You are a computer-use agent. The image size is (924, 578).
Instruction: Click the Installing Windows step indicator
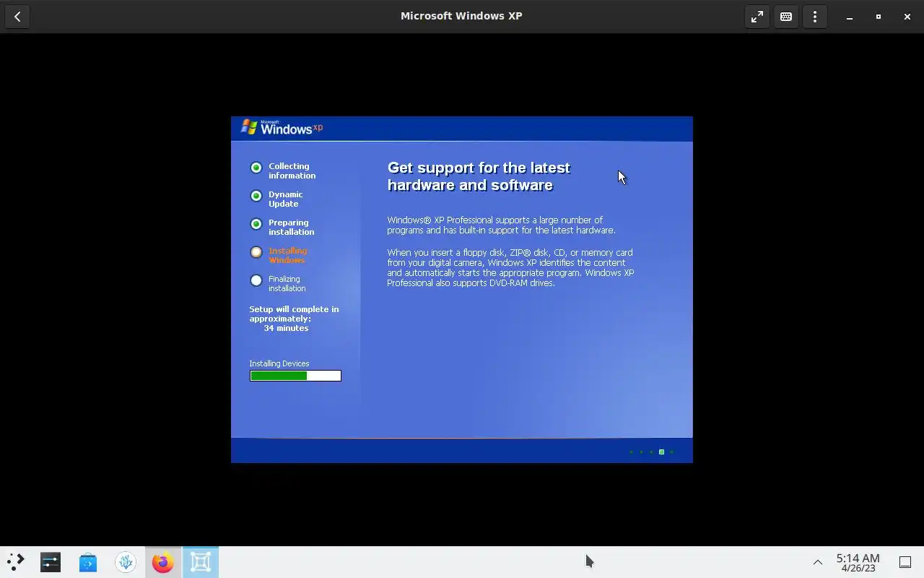pyautogui.click(x=256, y=252)
